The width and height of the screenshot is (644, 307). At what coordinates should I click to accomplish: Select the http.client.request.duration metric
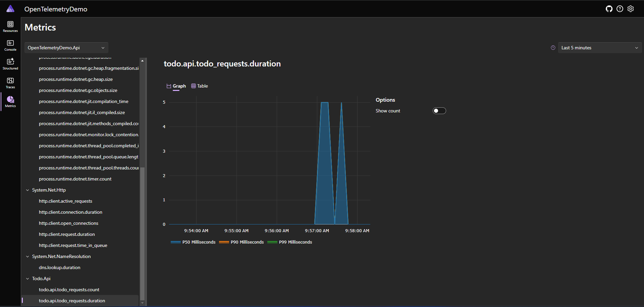click(67, 234)
